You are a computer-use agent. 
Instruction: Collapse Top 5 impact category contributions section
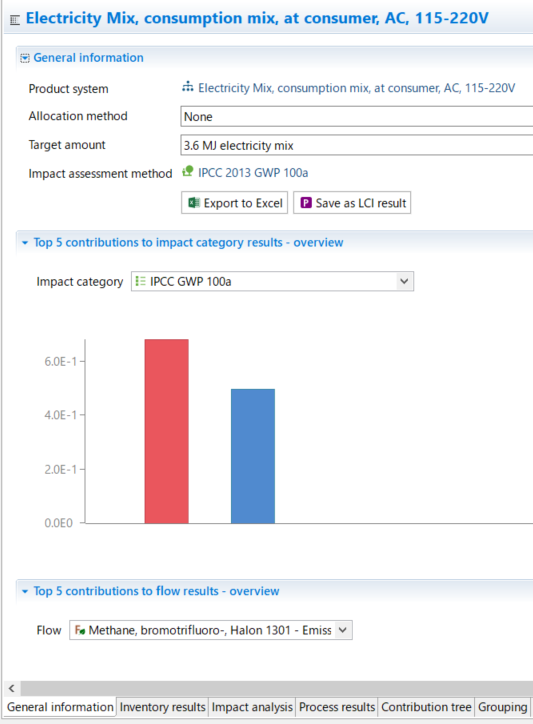click(25, 243)
